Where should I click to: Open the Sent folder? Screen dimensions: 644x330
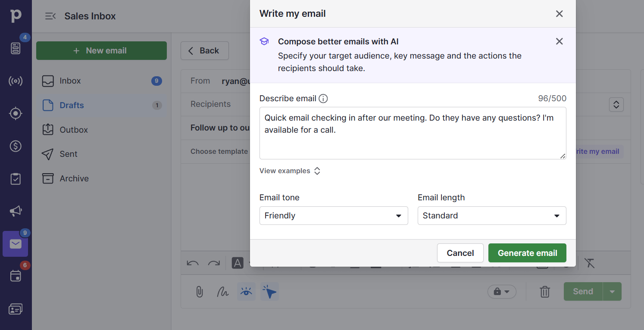[68, 154]
